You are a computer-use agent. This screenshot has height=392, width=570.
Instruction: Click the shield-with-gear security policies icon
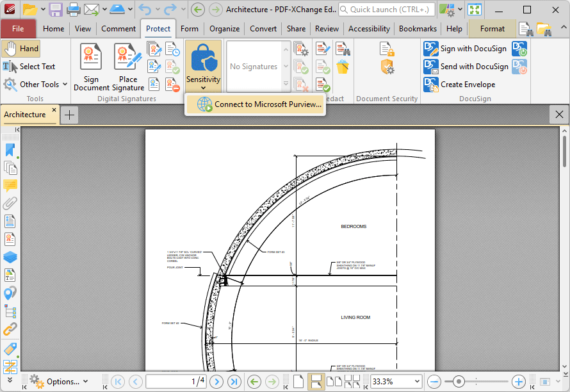[387, 67]
